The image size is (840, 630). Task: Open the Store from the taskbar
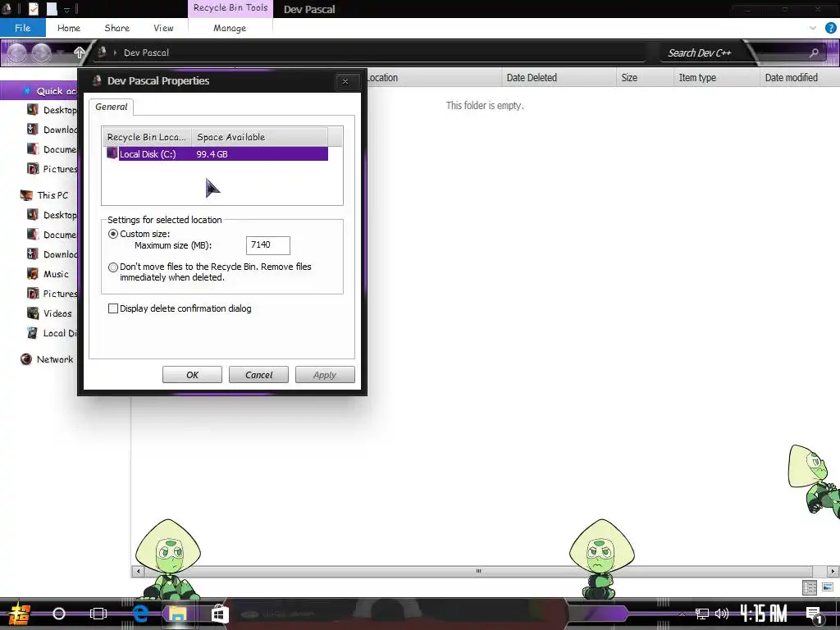pos(219,614)
